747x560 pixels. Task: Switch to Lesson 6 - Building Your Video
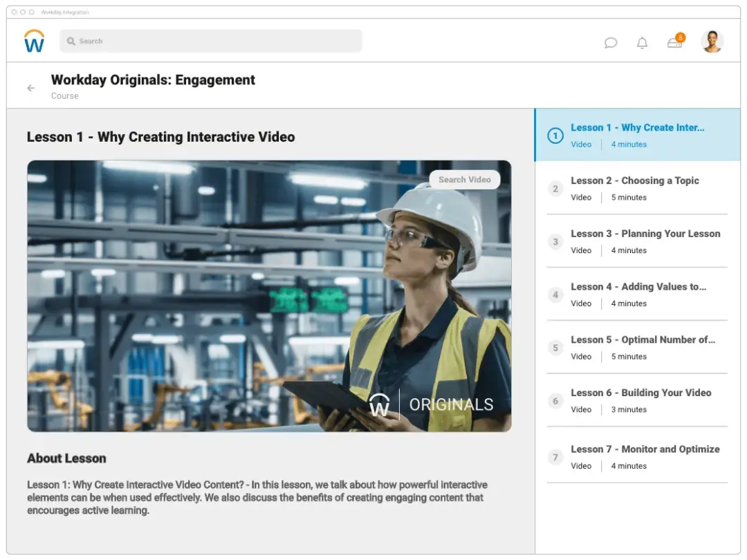coord(640,393)
